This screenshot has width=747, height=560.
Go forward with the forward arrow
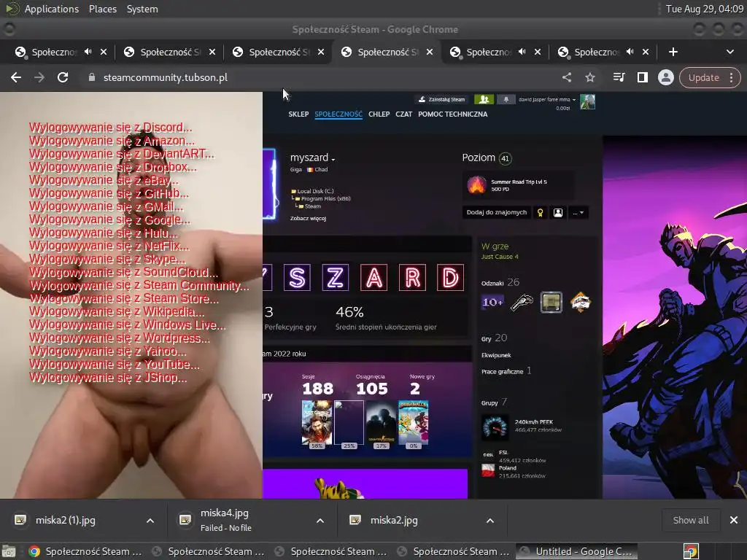tap(39, 77)
